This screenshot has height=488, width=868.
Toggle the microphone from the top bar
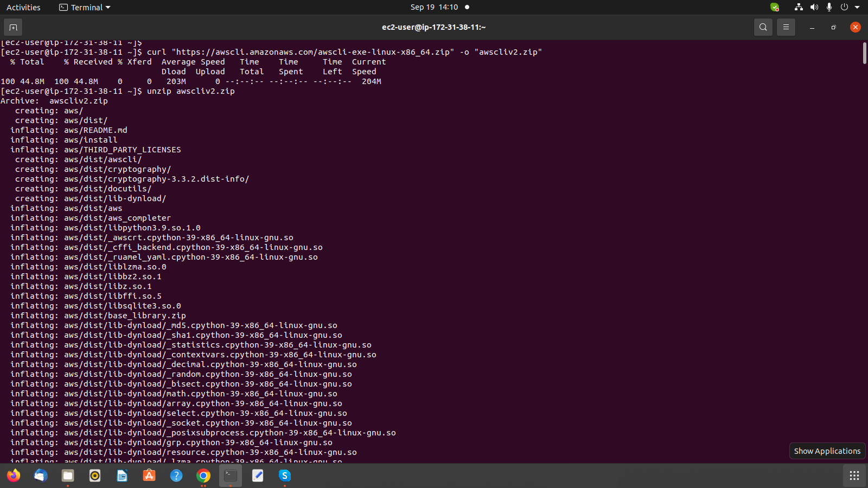coord(828,7)
